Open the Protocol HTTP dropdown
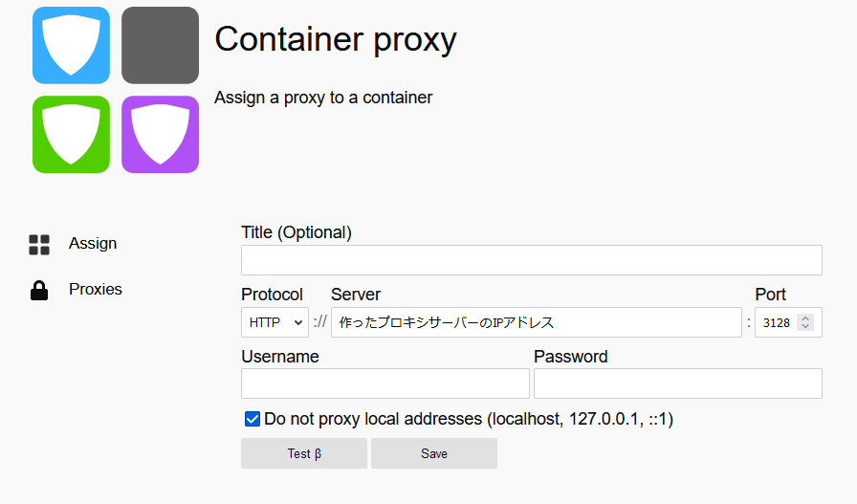This screenshot has height=504, width=857. (275, 322)
